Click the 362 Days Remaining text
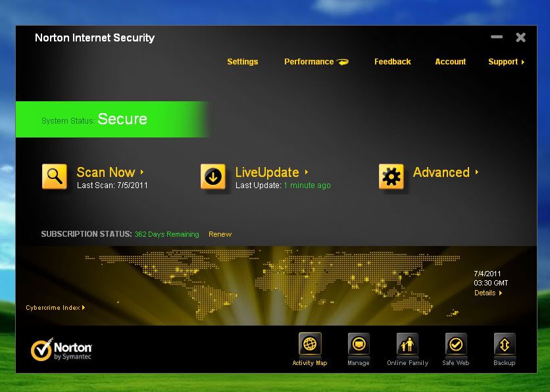The image size is (550, 392). 166,234
